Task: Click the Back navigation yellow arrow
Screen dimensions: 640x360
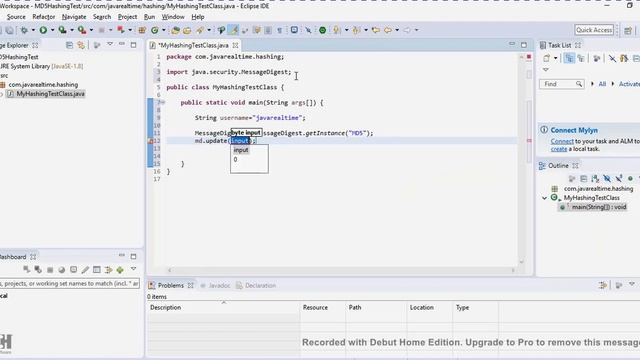Action: (388, 30)
